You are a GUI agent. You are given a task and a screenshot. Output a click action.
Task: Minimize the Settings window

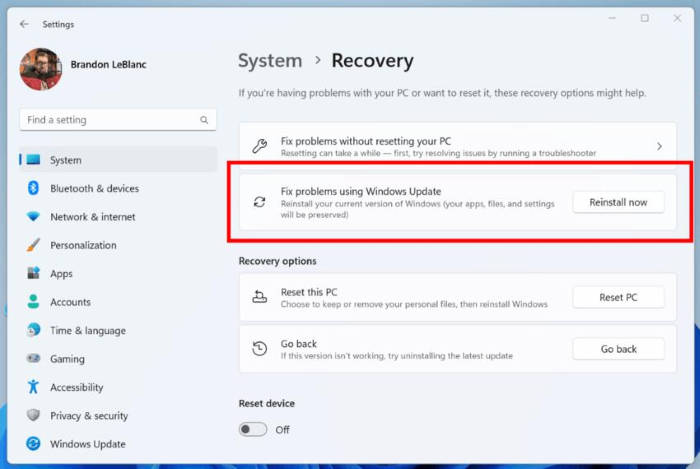612,18
